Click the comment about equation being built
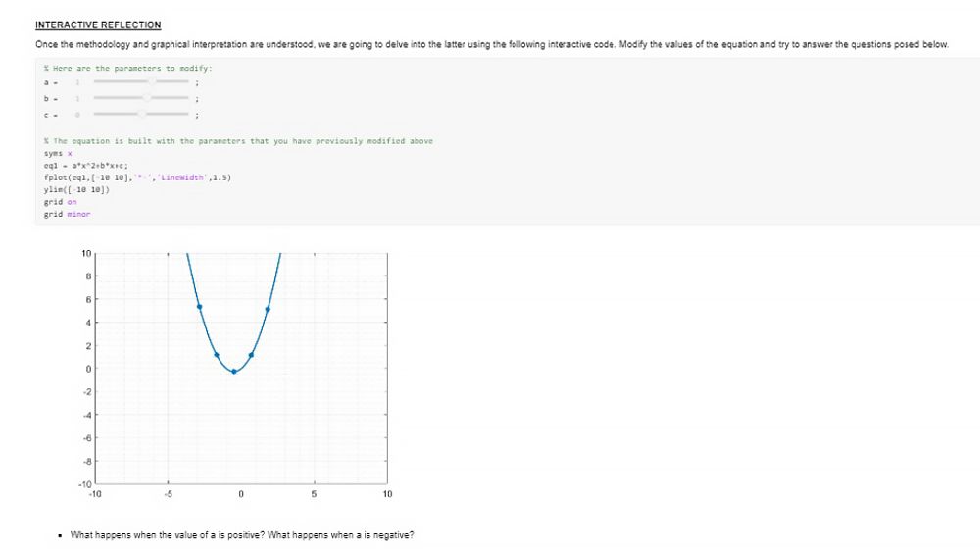Viewport: 980px width, 552px height. pos(238,141)
